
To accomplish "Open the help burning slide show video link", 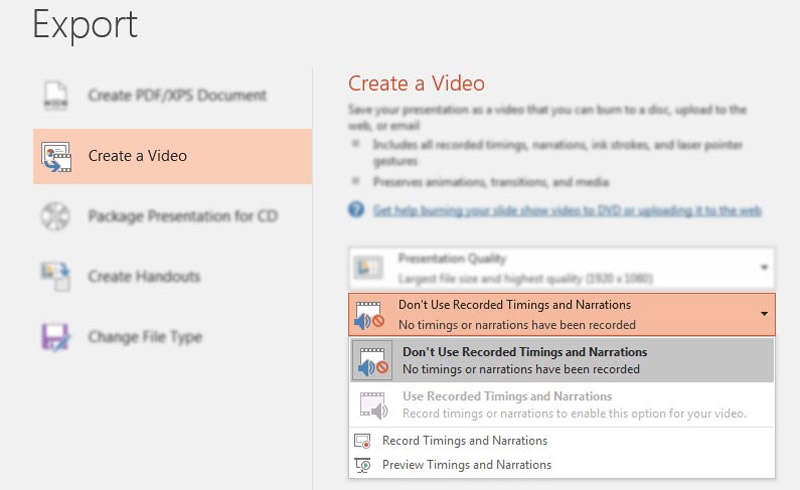I will 567,211.
